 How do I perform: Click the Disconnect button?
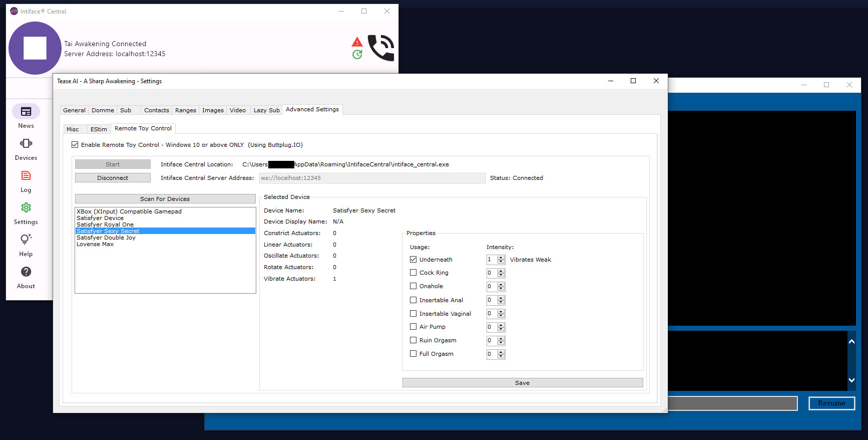point(113,178)
